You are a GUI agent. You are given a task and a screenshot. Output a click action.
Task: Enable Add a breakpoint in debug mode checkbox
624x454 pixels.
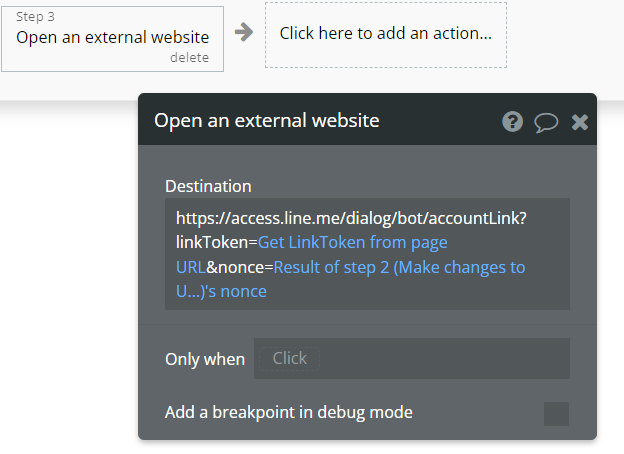(x=556, y=414)
